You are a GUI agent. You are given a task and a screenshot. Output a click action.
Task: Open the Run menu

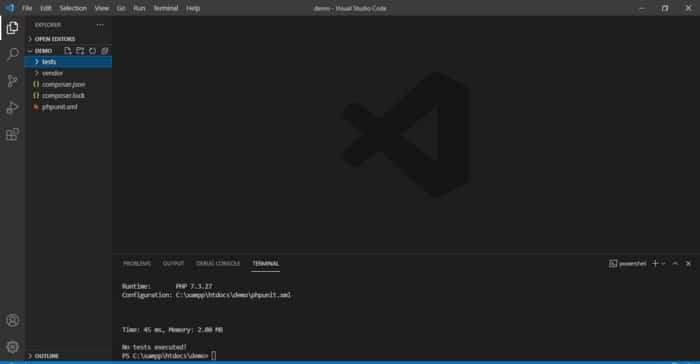click(139, 8)
